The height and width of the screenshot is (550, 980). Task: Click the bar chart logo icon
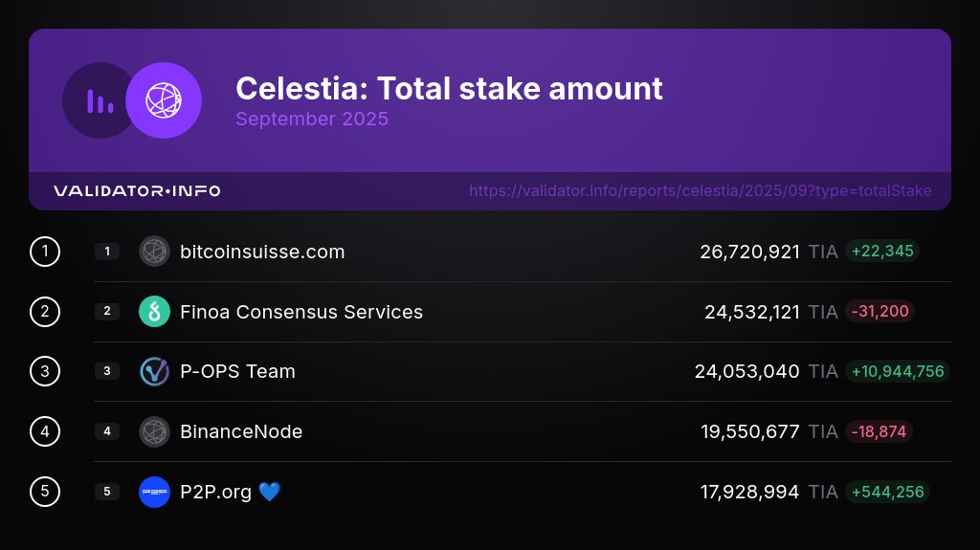[100, 100]
